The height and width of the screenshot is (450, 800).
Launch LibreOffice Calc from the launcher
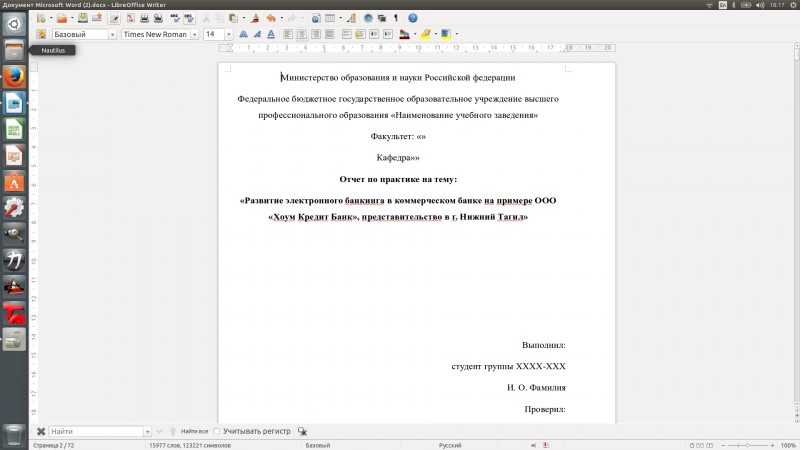click(x=14, y=130)
